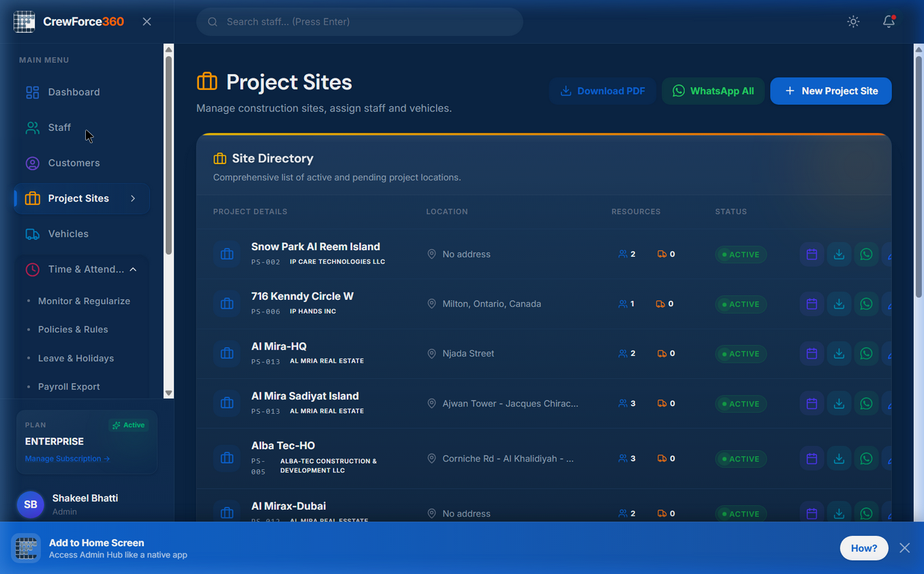This screenshot has height=574, width=924.
Task: Open Policies & Rules submenu item
Action: pos(73,329)
